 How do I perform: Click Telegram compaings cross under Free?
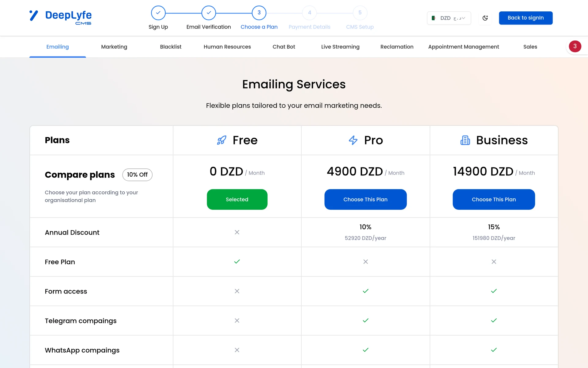[x=237, y=320]
